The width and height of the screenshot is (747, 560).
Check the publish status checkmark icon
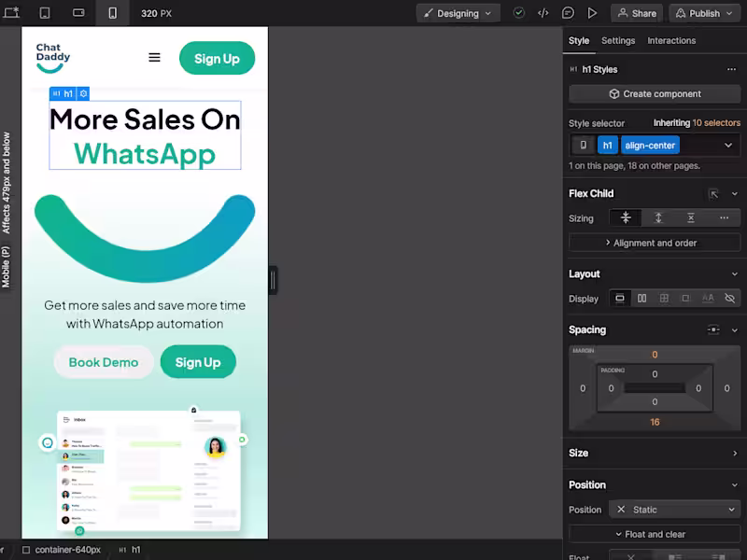point(519,13)
